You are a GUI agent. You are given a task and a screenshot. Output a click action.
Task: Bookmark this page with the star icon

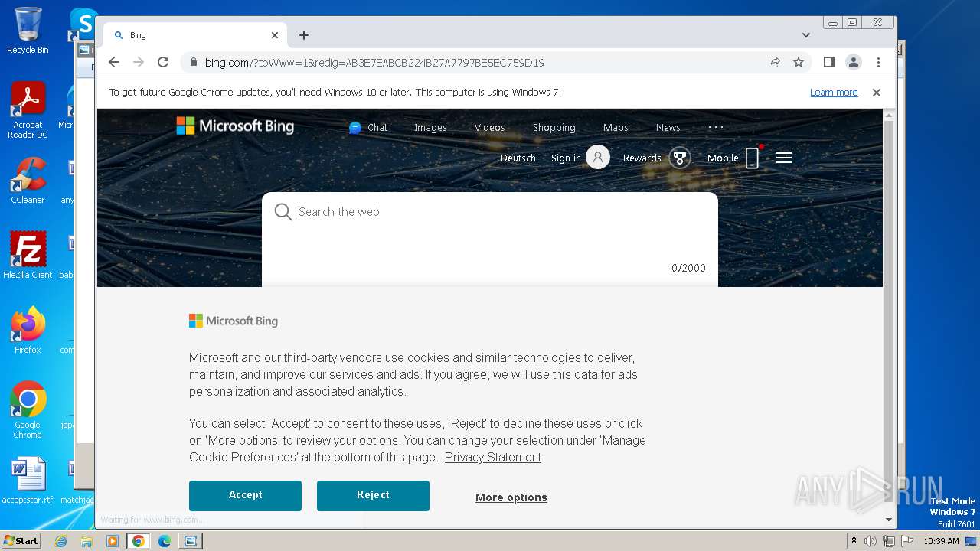pos(799,63)
